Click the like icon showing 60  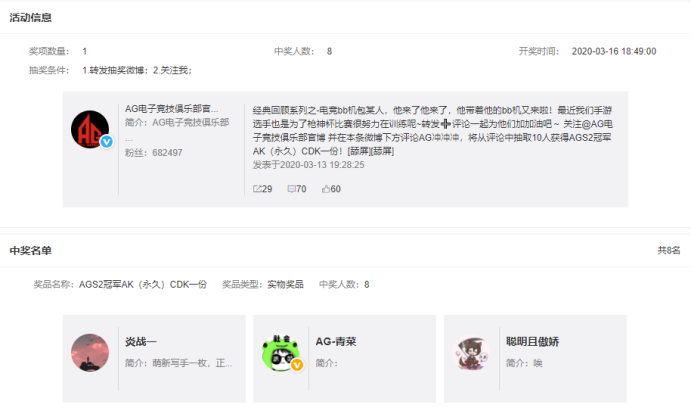(x=326, y=189)
